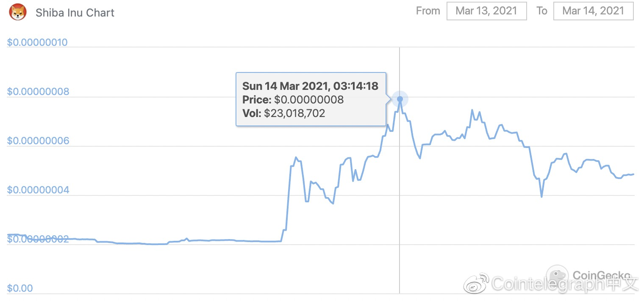Viewport: 644px width, 301px height.
Task: Click the "From" label text
Action: point(428,11)
